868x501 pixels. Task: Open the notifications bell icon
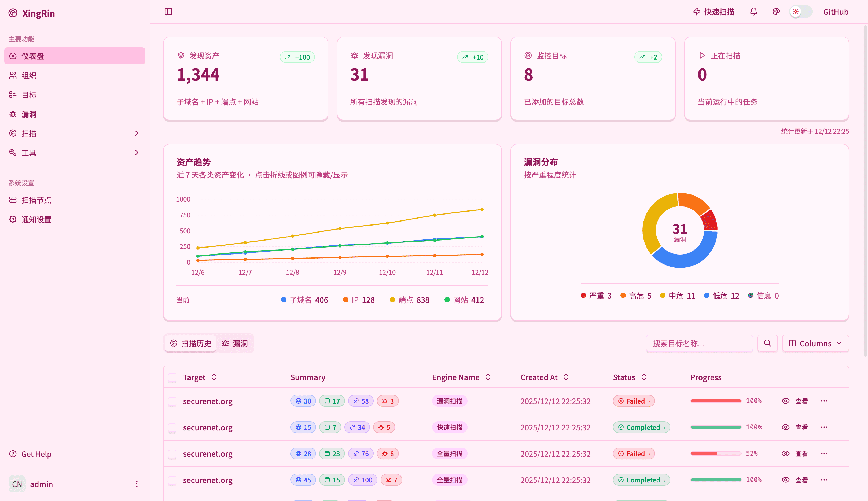pos(753,12)
